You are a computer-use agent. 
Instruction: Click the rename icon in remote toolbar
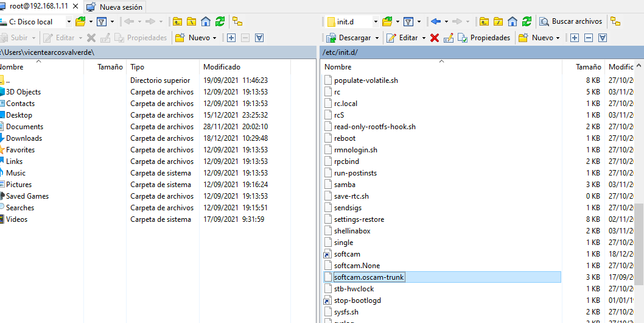click(449, 38)
